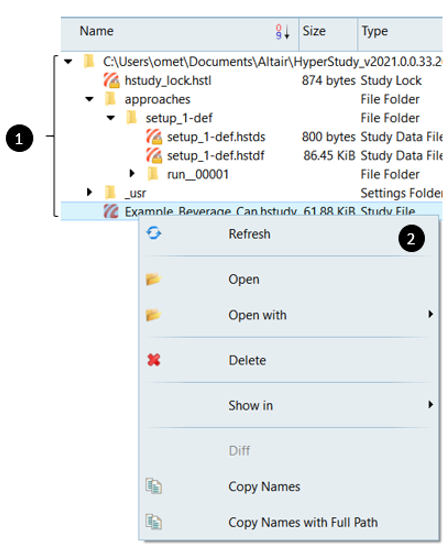Select the hstudy_lock.hstl row
The height and width of the screenshot is (550, 448).
252,80
